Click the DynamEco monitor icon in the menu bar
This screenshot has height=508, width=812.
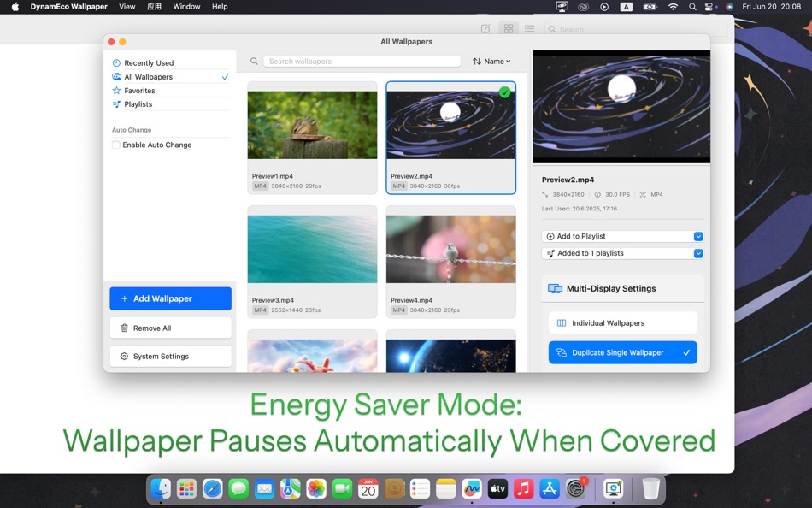[562, 7]
